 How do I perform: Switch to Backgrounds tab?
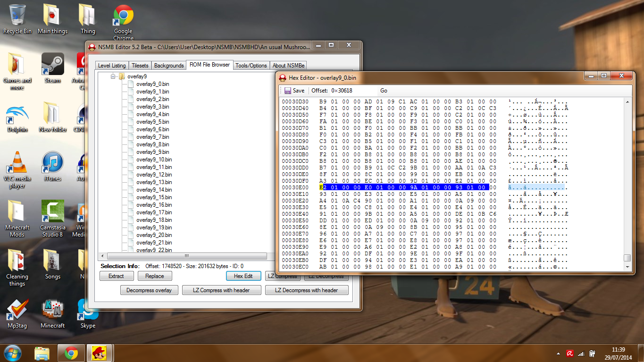169,66
